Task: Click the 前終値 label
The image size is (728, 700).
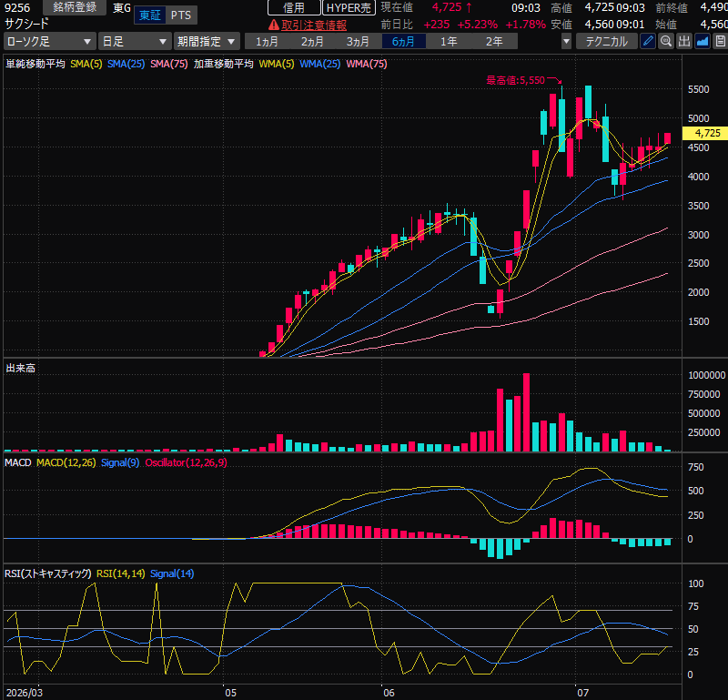Action: pos(672,8)
